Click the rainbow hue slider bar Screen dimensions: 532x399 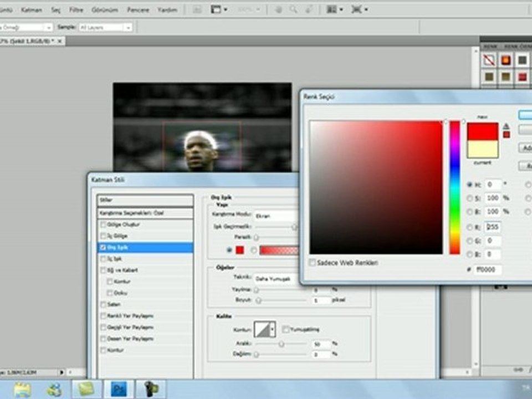454,187
